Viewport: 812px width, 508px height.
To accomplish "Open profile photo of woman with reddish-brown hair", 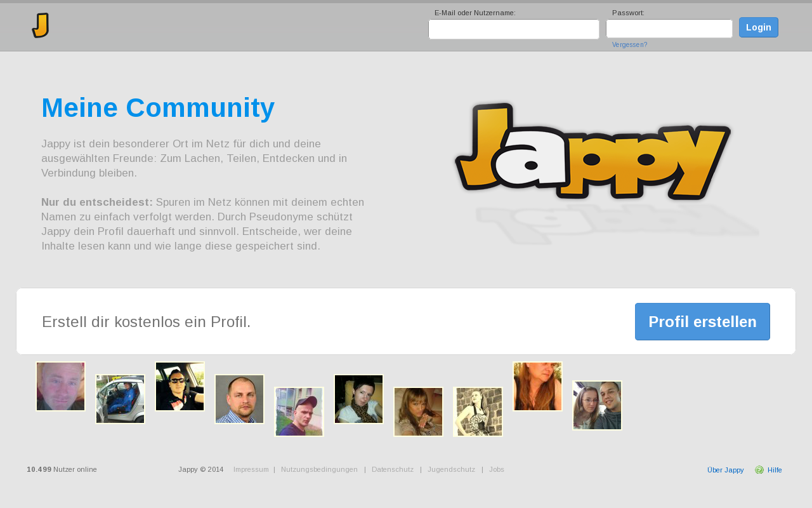I will click(x=418, y=411).
